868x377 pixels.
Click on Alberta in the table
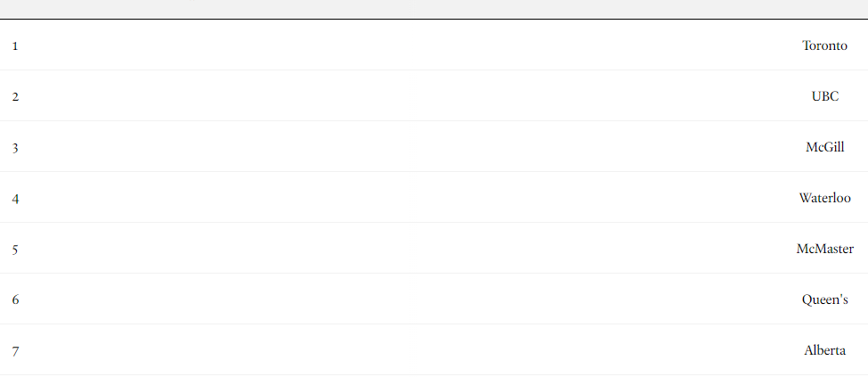(x=824, y=350)
